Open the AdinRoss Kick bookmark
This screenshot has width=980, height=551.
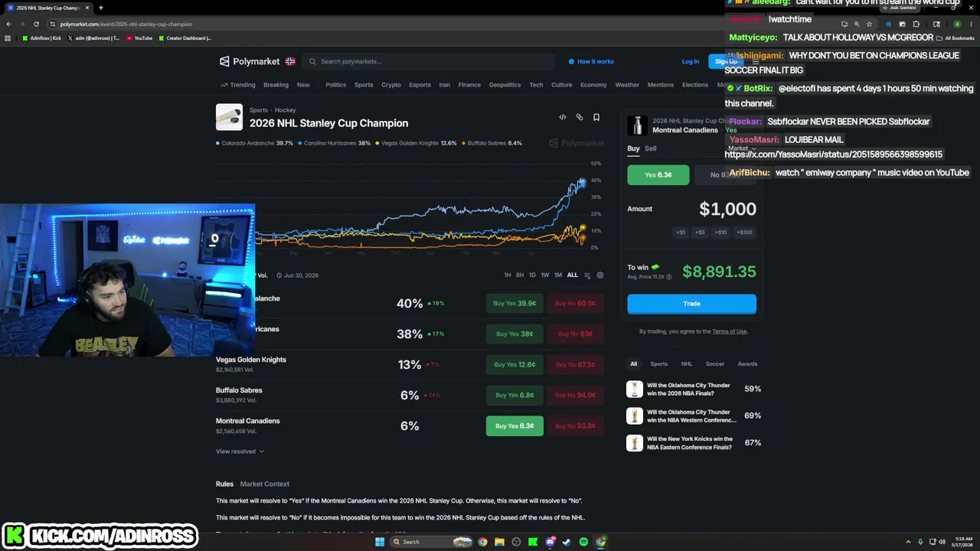pos(42,37)
